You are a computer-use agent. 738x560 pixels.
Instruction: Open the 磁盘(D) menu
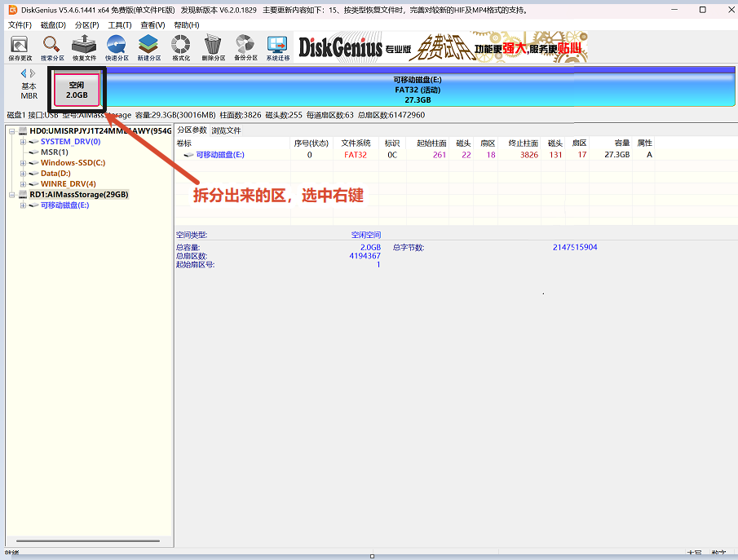(53, 25)
